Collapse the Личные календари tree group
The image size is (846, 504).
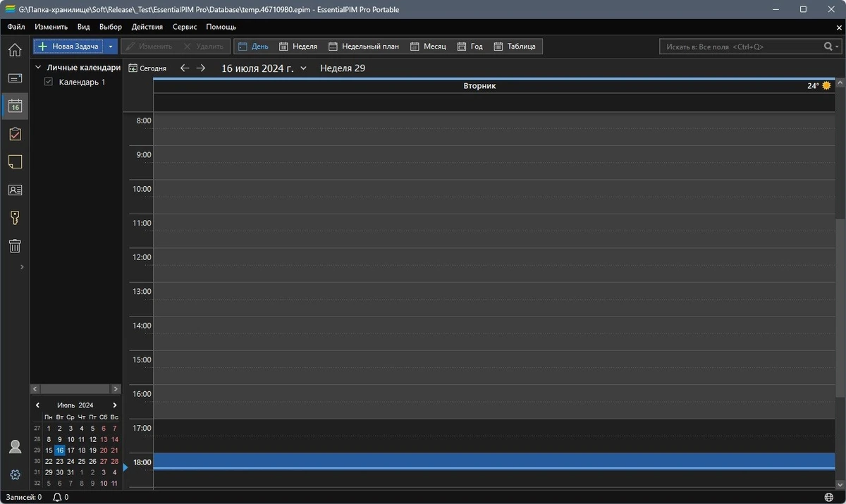pyautogui.click(x=39, y=68)
